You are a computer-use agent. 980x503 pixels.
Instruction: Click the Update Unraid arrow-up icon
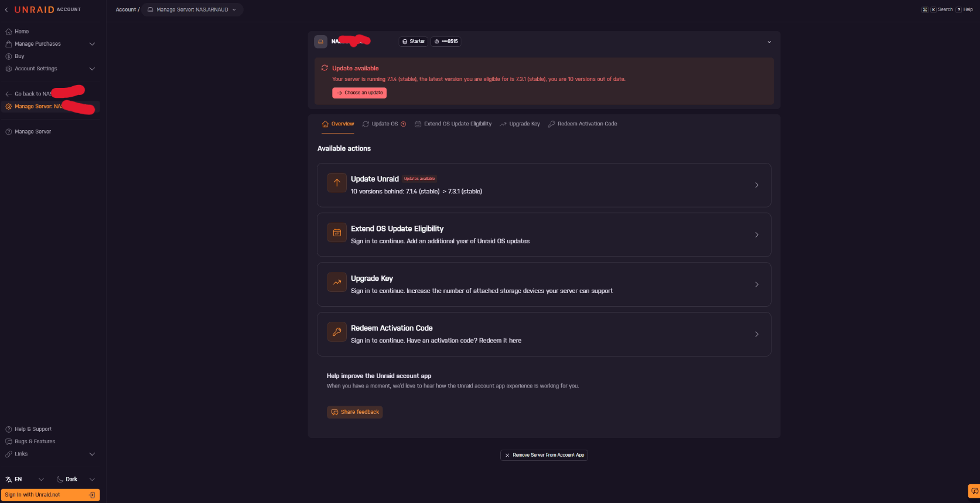337,182
